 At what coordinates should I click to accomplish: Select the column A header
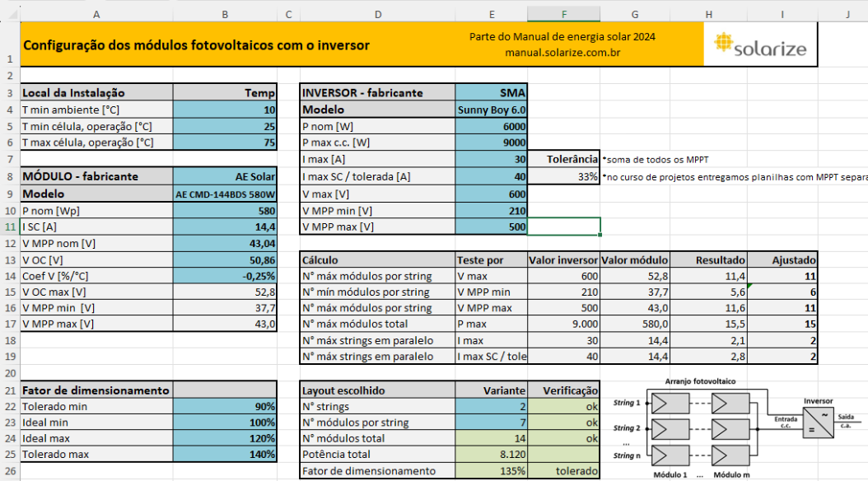[x=96, y=15]
